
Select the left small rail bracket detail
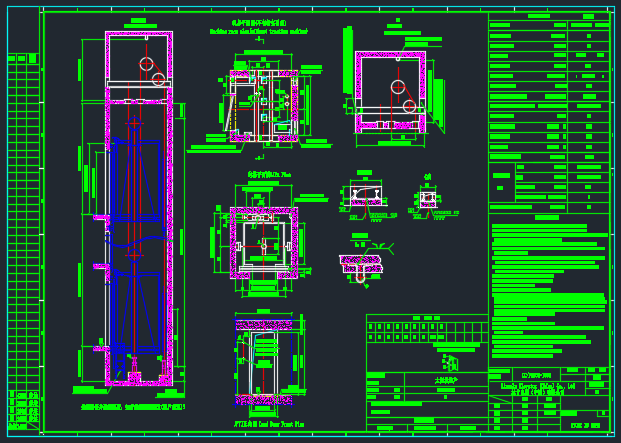[x=365, y=197]
